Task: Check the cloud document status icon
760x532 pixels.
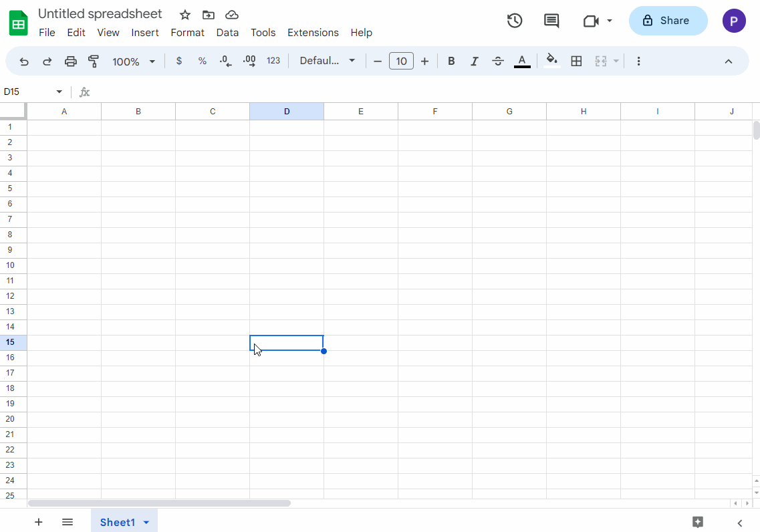Action: [x=232, y=15]
